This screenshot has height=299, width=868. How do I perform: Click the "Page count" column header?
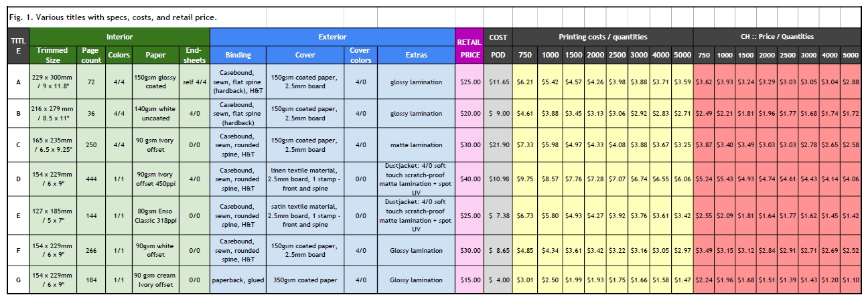click(91, 55)
